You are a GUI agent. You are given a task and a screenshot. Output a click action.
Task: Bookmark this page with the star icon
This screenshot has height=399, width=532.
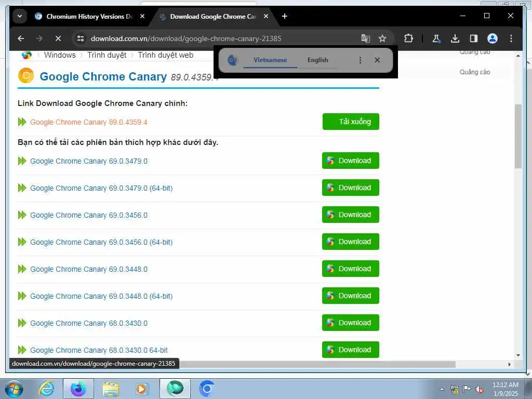382,38
